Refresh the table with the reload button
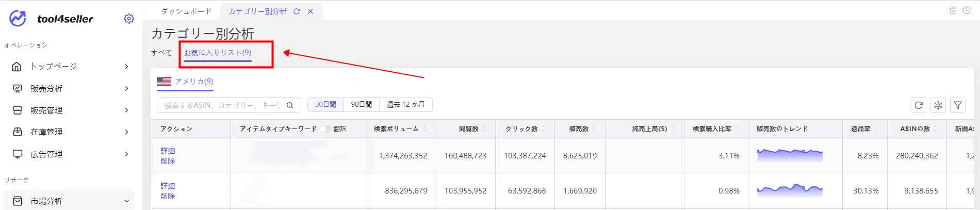The height and width of the screenshot is (210, 980). [x=919, y=105]
